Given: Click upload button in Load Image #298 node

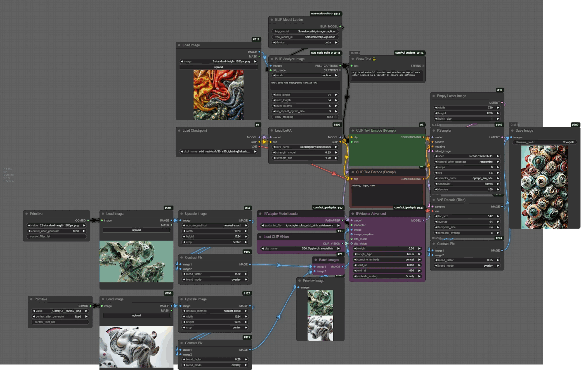Looking at the screenshot, I should (x=136, y=230).
